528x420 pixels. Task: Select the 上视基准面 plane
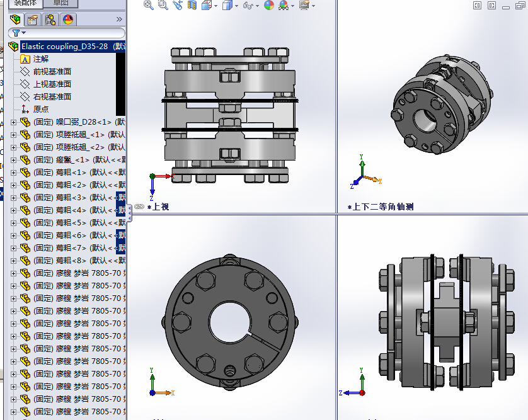pyautogui.click(x=52, y=84)
